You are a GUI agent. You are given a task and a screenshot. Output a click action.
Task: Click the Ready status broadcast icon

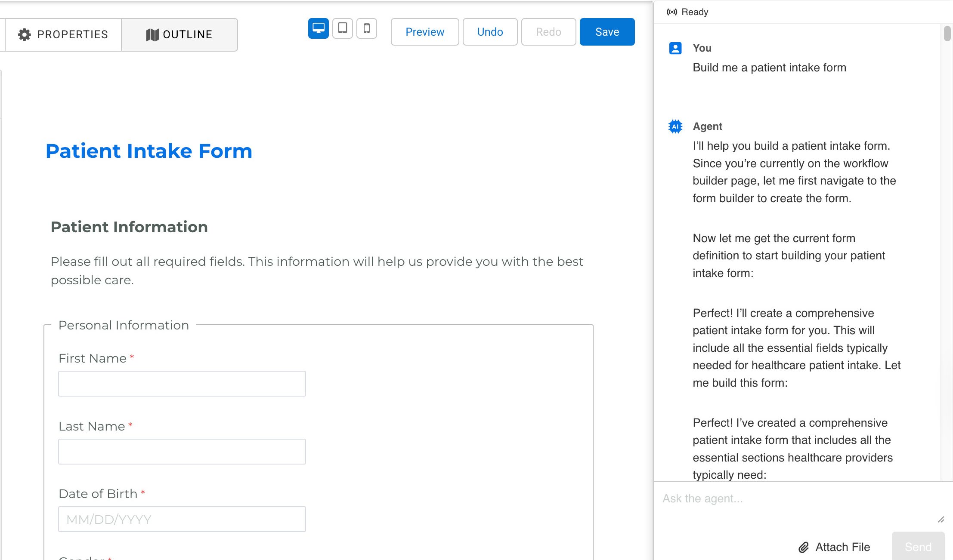pos(671,12)
